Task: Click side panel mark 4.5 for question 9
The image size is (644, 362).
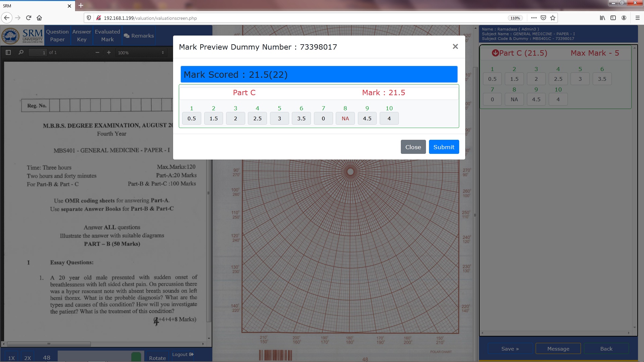Action: click(536, 100)
